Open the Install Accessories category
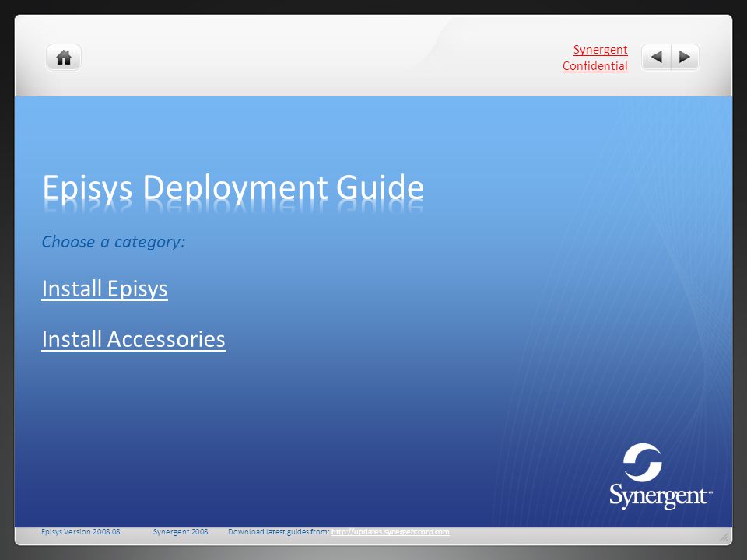The image size is (747, 560). 133,339
